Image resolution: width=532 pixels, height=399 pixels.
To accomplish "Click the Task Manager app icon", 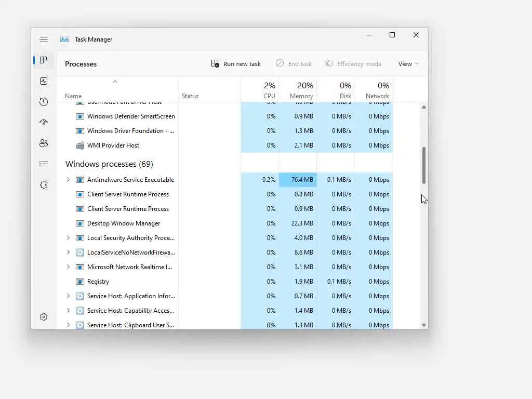I will click(x=64, y=39).
